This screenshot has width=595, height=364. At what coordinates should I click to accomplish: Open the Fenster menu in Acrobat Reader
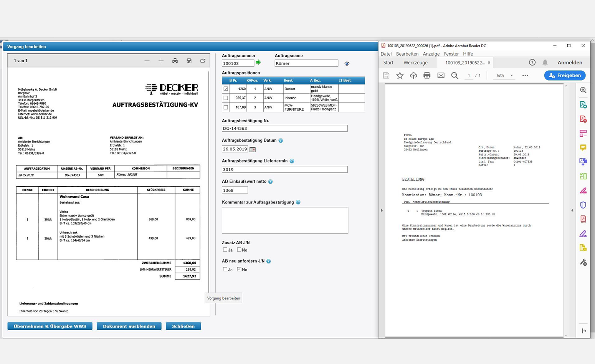click(x=451, y=54)
